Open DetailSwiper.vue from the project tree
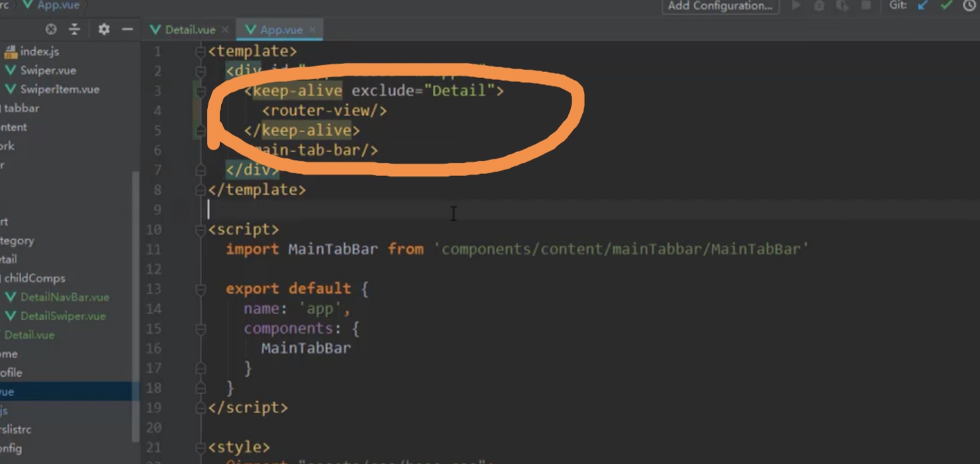980x464 pixels. [x=63, y=316]
